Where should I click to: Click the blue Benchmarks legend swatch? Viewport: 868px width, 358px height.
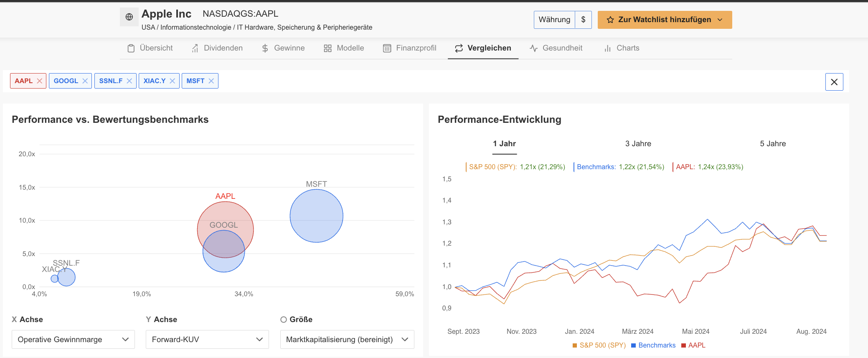[634, 345]
